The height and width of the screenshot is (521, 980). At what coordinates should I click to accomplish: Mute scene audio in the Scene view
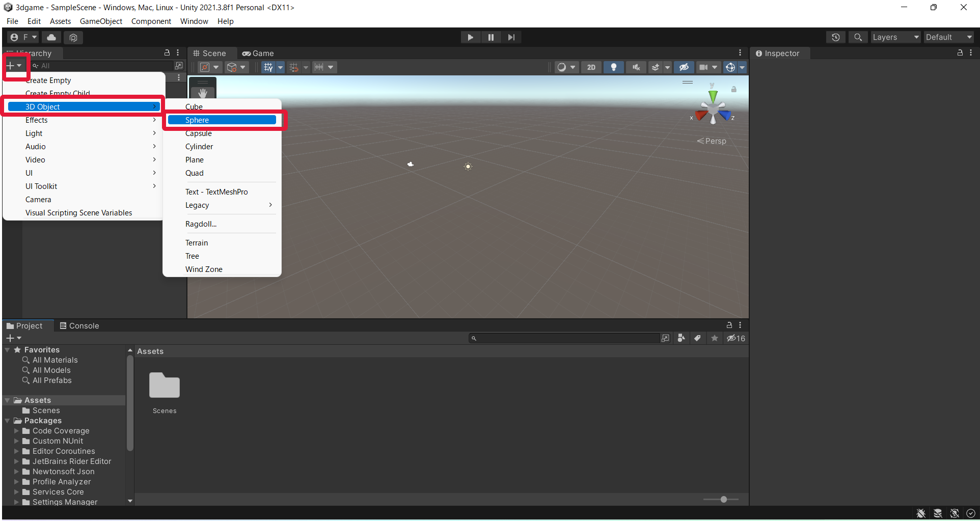[635, 67]
